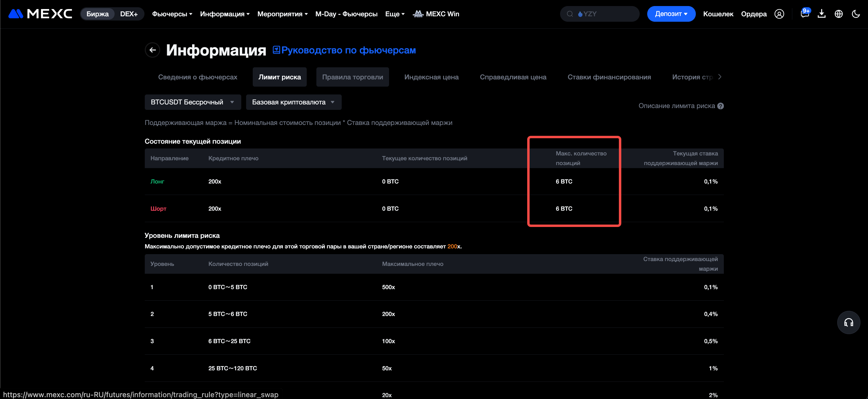Screen dimensions: 868x399
Task: Click the risk limit help question icon
Action: tap(721, 106)
